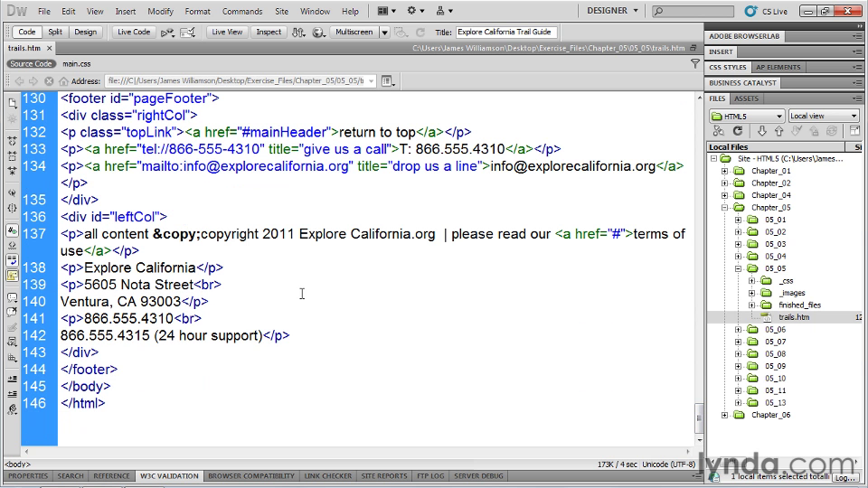Screen dimensions: 868x488
Task: Open the CSS STYLES panel tab
Action: pyautogui.click(x=727, y=68)
